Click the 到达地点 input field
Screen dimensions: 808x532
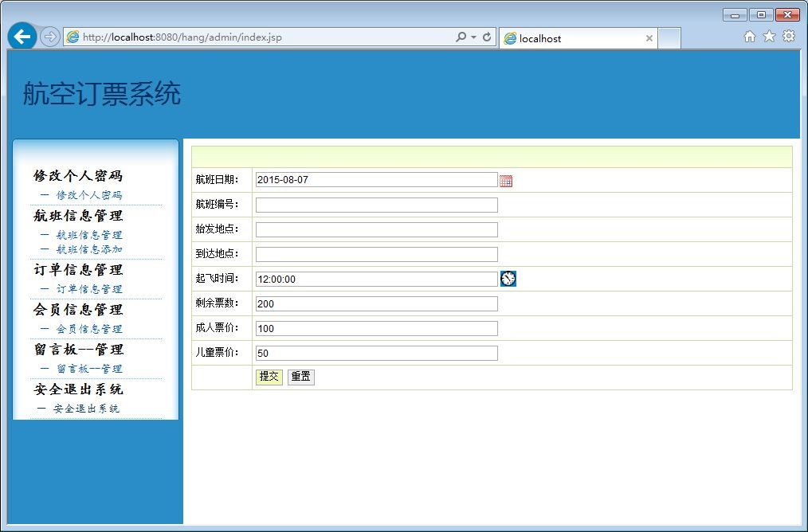(x=377, y=254)
